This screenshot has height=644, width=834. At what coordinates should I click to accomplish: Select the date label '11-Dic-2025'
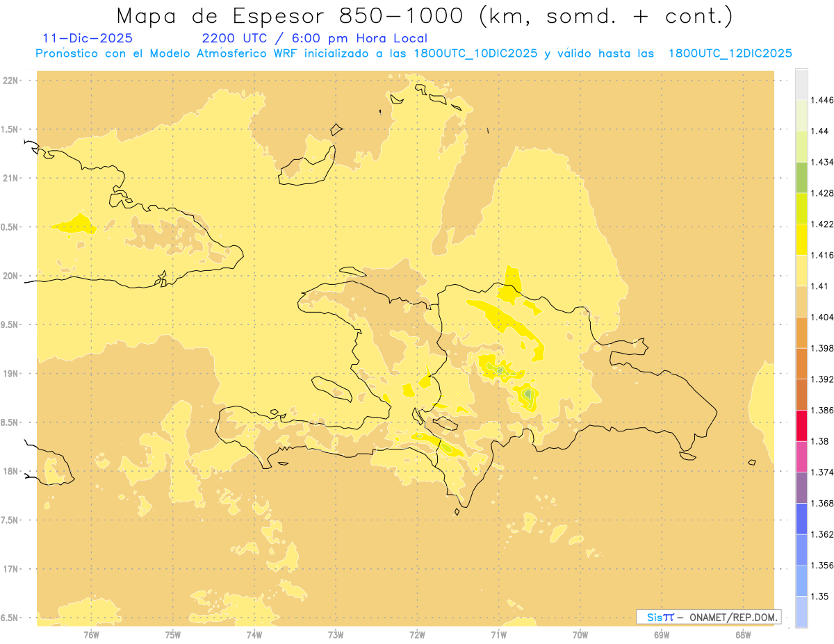pos(88,38)
